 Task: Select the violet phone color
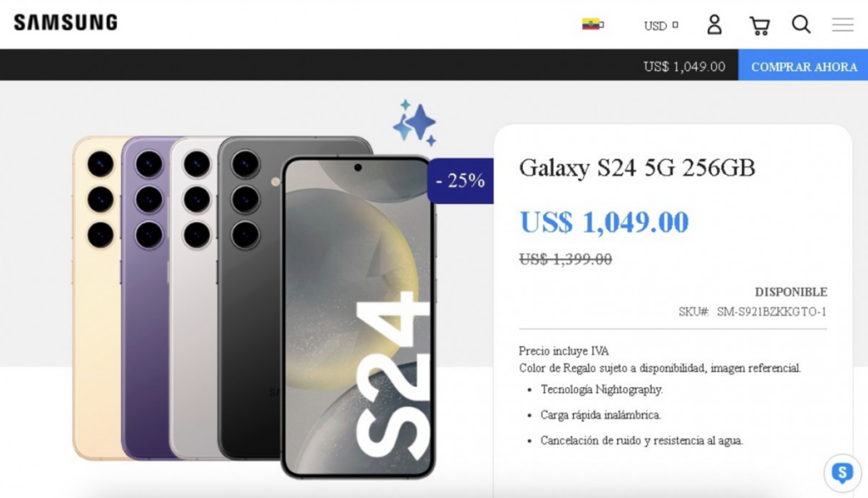[x=146, y=299]
